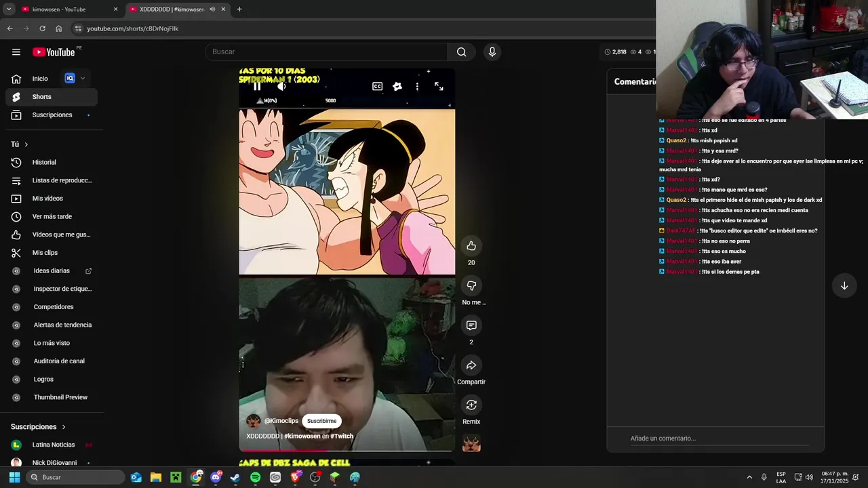Open Discord from the taskbar
The image size is (868, 488).
[x=216, y=477]
